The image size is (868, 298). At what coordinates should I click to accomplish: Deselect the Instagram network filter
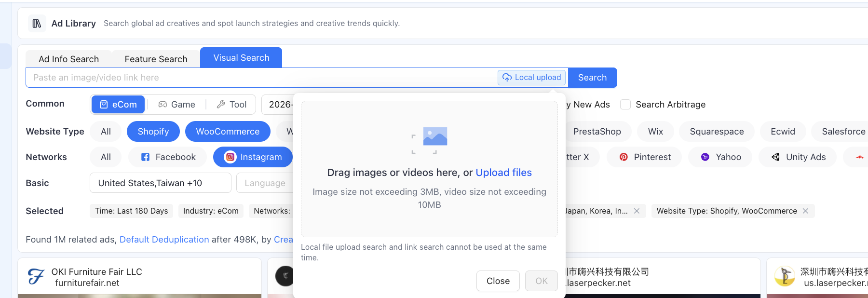pos(253,157)
